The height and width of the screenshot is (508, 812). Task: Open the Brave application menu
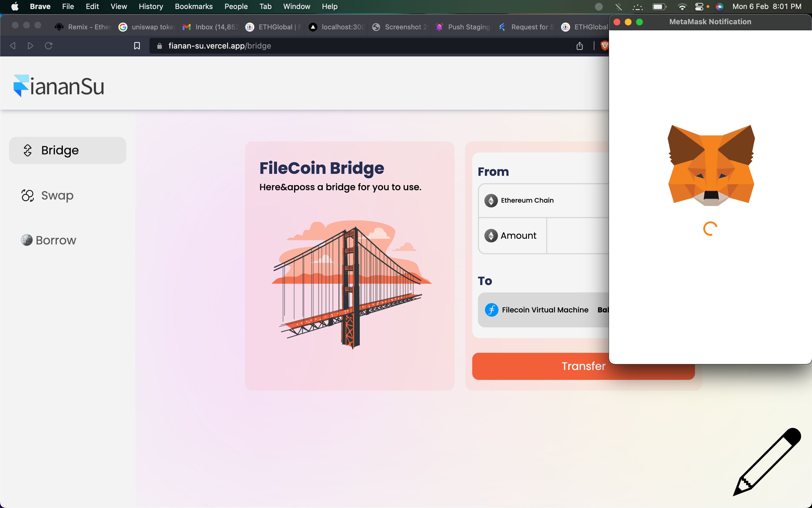tap(40, 6)
